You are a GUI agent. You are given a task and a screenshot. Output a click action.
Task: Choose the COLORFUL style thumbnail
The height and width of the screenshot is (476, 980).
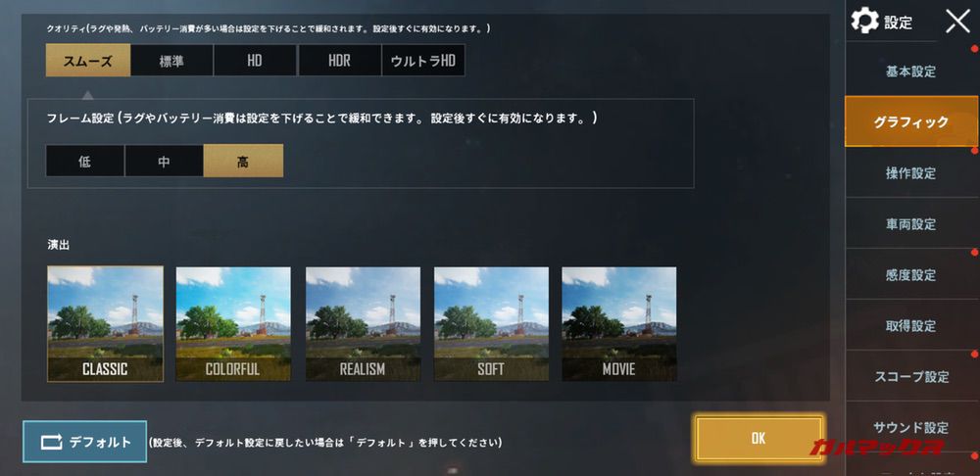(233, 323)
